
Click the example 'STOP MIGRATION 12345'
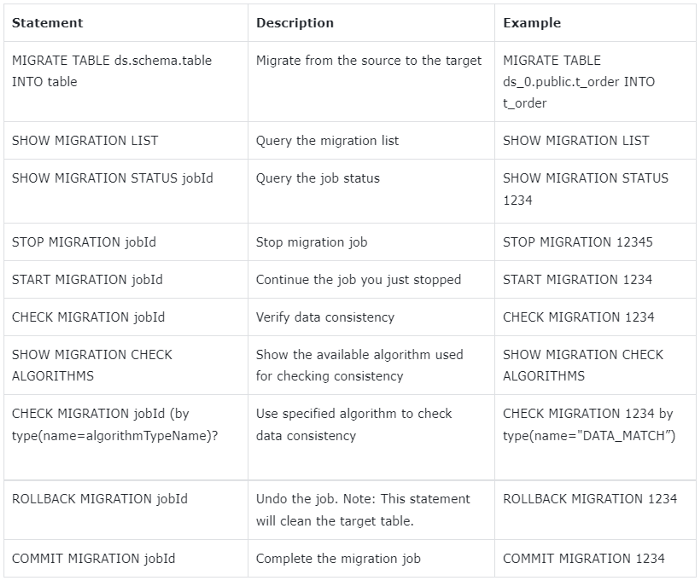578,242
